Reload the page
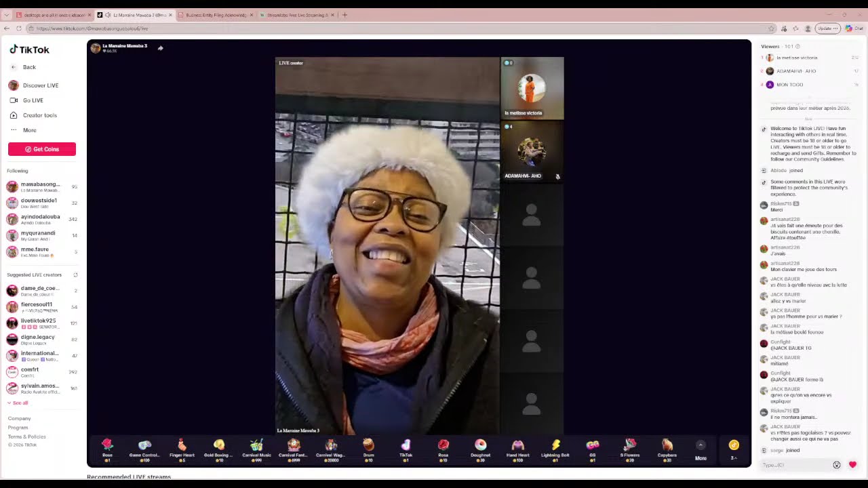The width and height of the screenshot is (868, 488). (18, 28)
